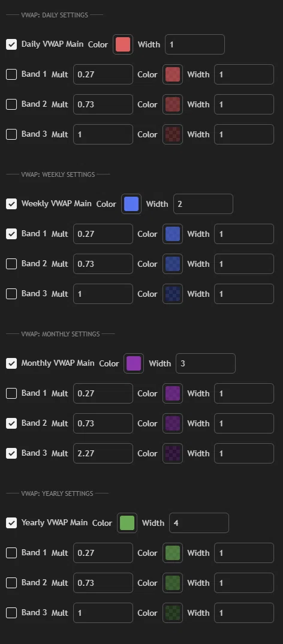
Task: Open Weekly Band 2 blue color swatch
Action: [173, 264]
